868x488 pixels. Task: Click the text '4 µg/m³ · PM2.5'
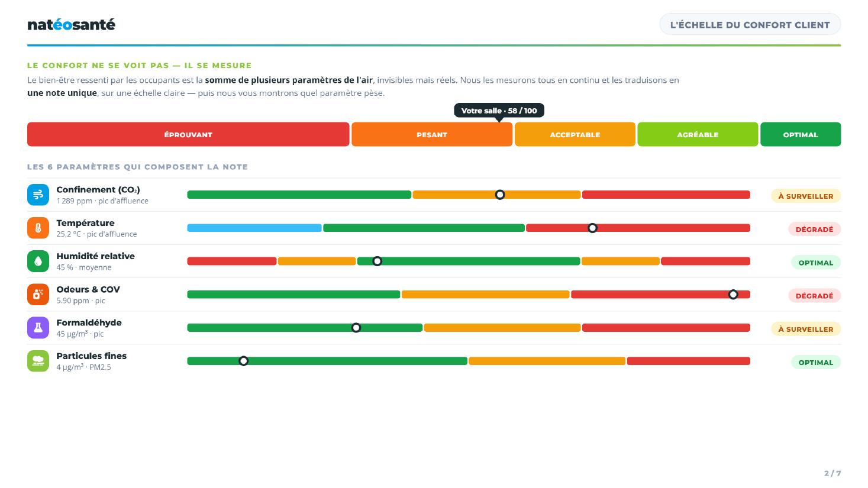[83, 367]
